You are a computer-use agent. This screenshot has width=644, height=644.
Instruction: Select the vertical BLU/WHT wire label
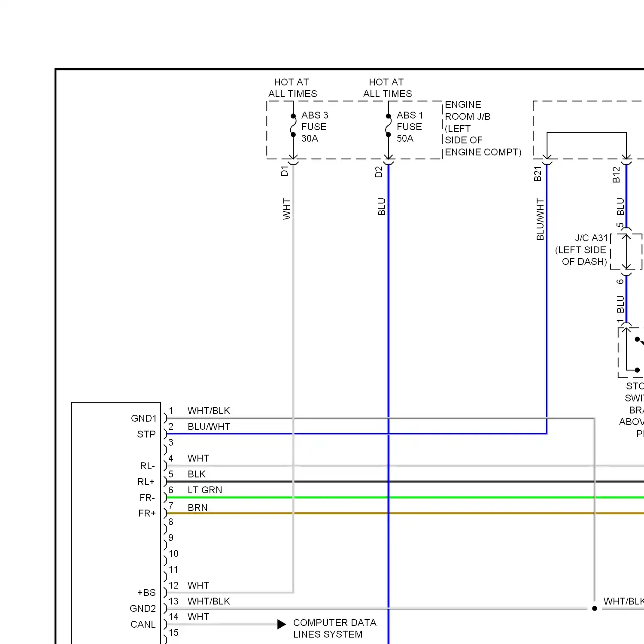(540, 219)
